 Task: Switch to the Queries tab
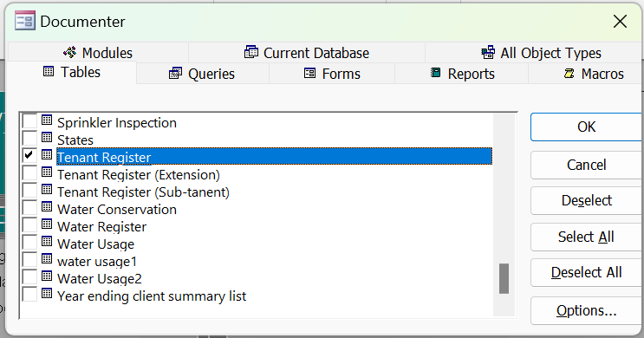(203, 74)
